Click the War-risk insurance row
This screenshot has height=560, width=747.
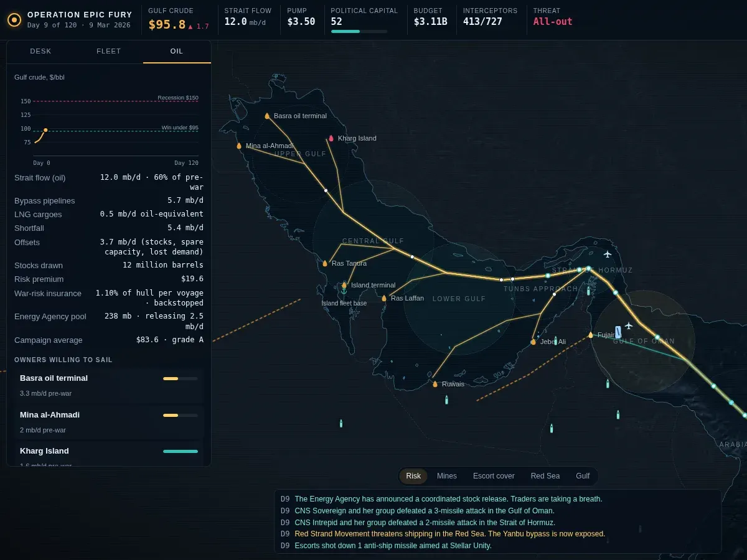109,298
